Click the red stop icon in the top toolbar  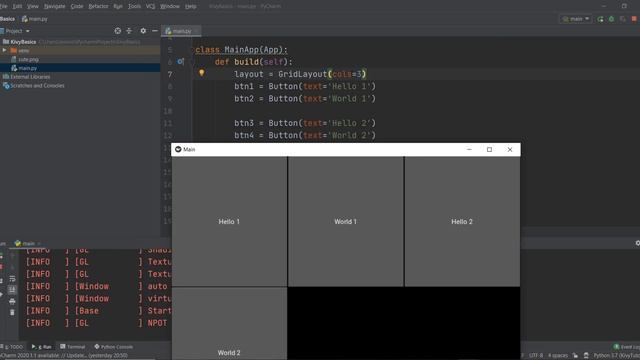[x=634, y=19]
